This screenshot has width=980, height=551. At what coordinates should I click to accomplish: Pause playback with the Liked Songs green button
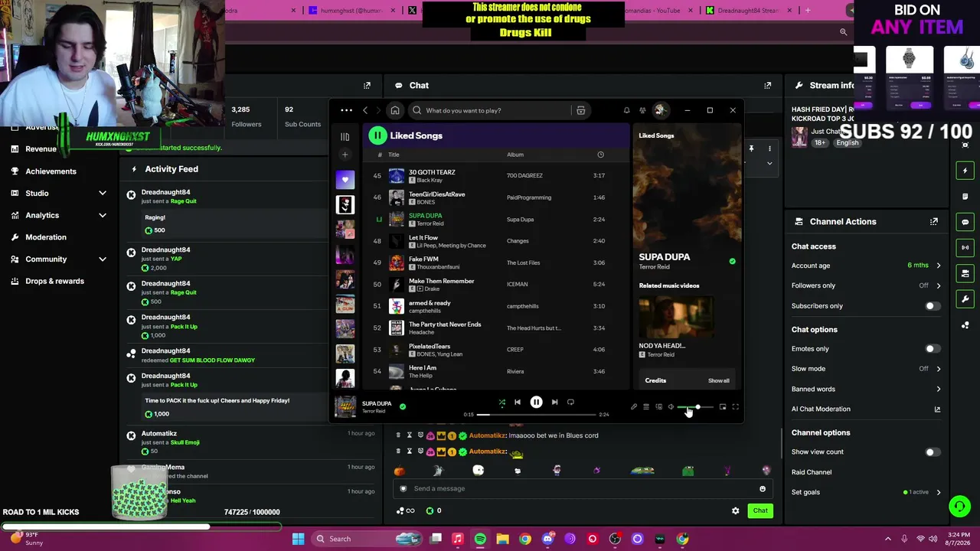tap(377, 135)
